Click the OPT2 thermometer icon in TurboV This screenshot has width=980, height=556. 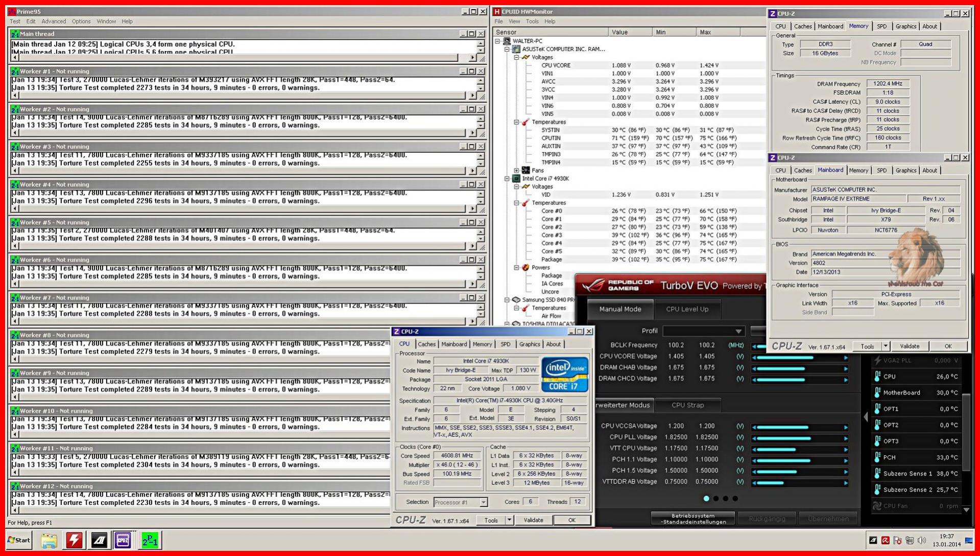click(x=877, y=425)
